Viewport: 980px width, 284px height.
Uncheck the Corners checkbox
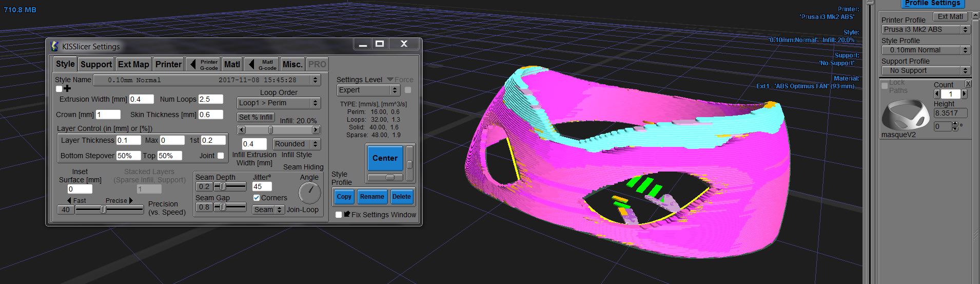(257, 198)
